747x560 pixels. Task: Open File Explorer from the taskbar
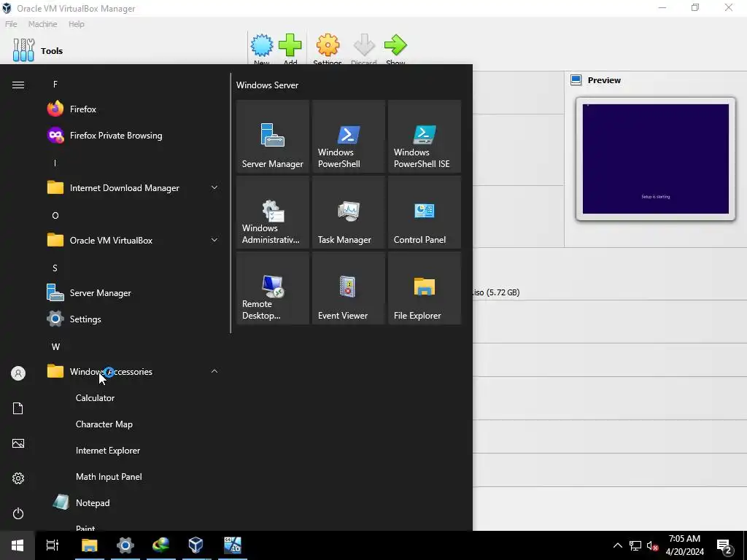(90, 545)
